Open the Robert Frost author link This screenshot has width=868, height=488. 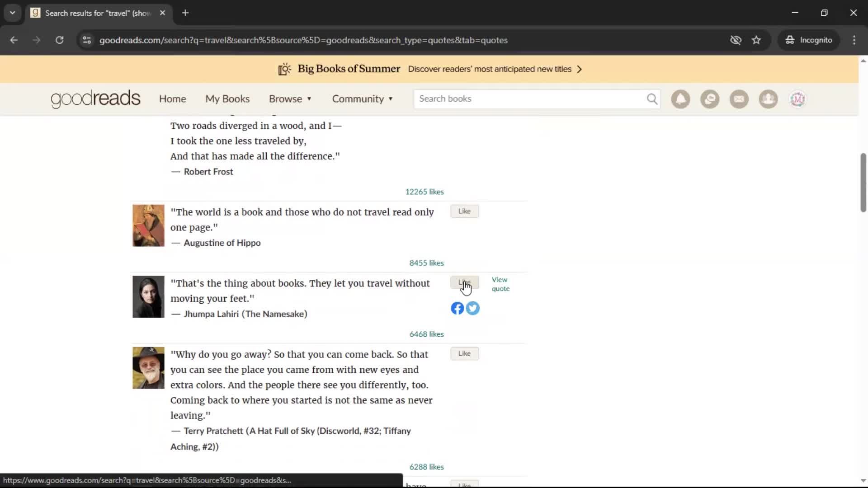tap(208, 172)
